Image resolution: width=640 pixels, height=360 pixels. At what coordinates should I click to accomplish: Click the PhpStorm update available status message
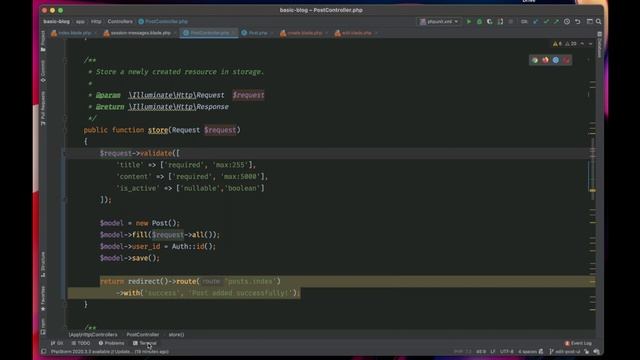pos(110,351)
